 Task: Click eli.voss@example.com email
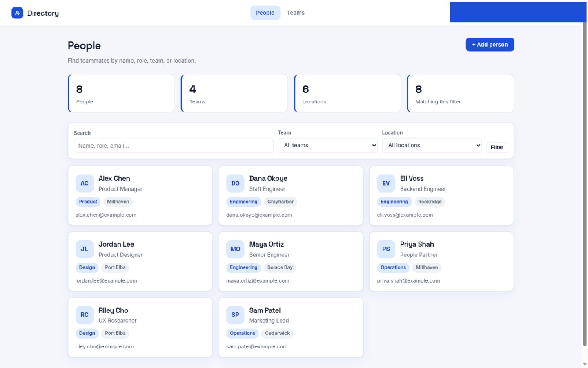pos(405,215)
